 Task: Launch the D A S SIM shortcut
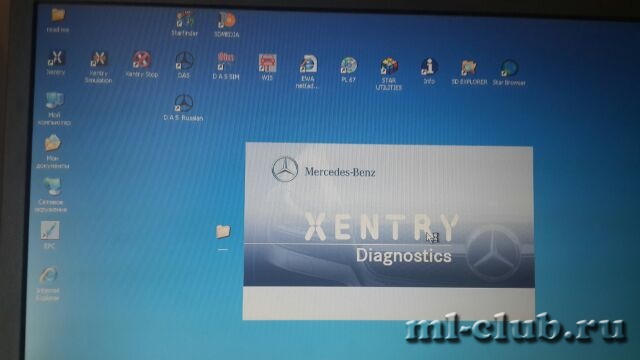226,65
